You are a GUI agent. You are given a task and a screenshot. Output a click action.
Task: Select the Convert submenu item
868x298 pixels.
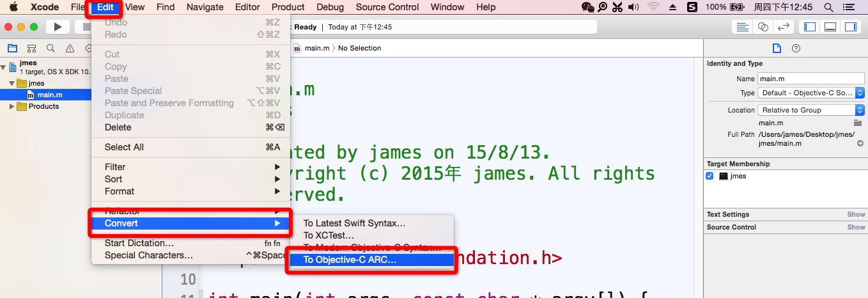click(x=190, y=223)
